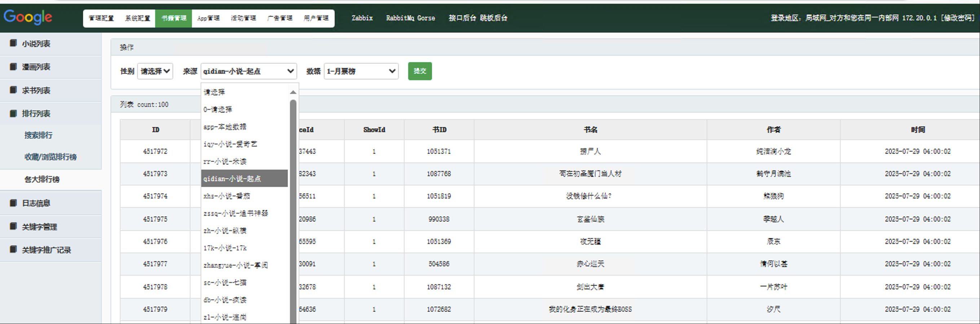
Task: Click the square icon beside 关键字管理
Action: (13, 227)
